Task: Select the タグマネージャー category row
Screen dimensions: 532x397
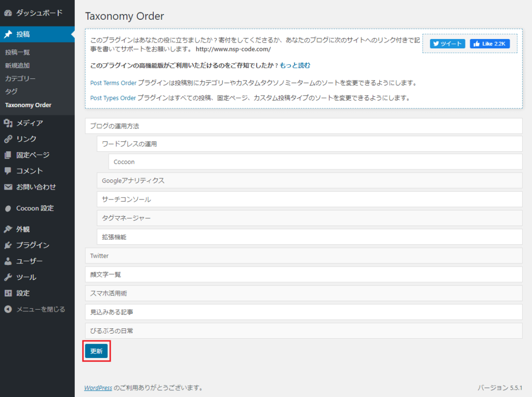Action: click(310, 218)
